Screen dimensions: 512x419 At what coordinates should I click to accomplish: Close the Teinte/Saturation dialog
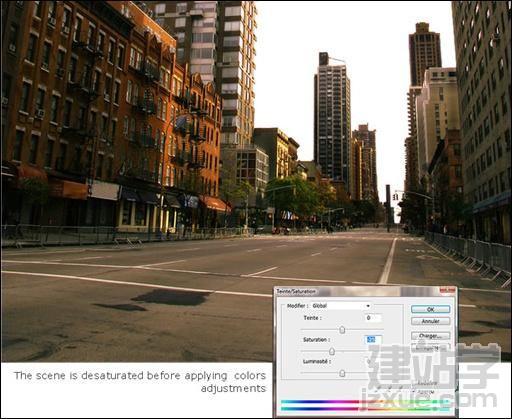click(447, 290)
